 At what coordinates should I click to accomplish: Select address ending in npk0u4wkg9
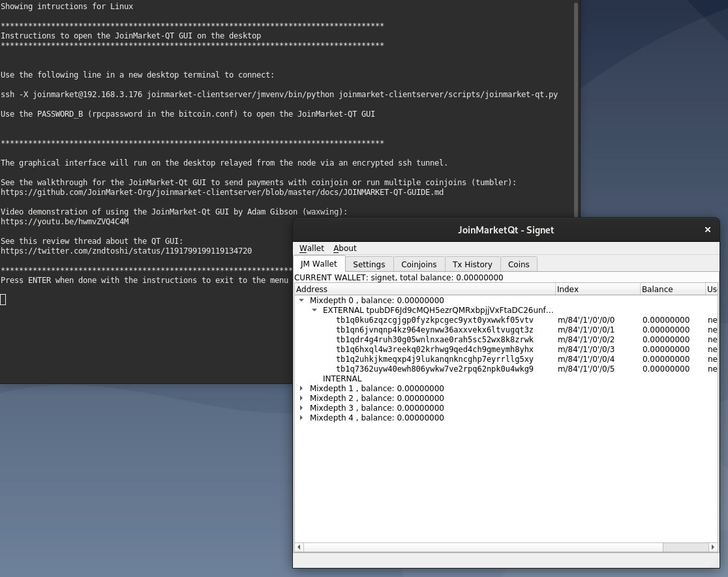click(x=434, y=368)
